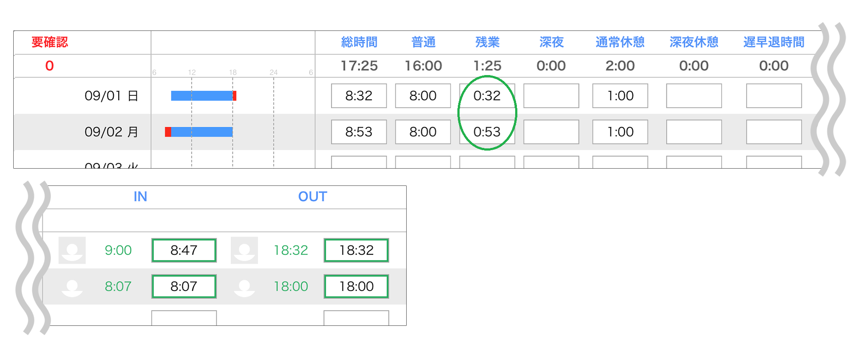Click the 09/01 blue timeline bar
The image size is (868, 355).
[x=202, y=96]
